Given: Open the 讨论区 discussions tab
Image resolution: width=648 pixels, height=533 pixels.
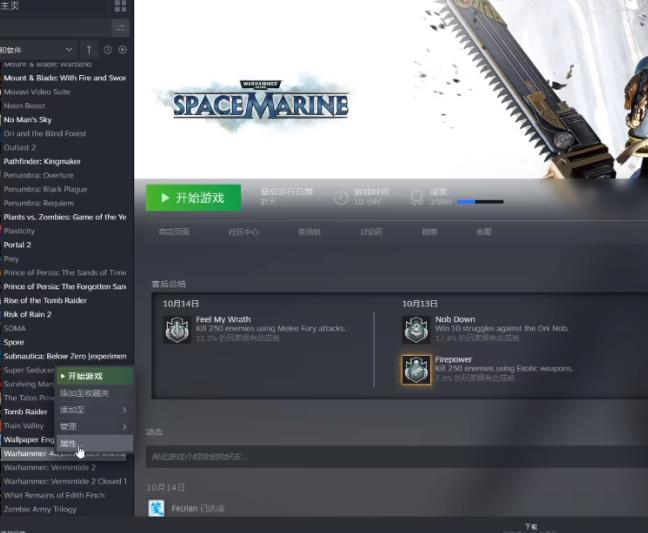Looking at the screenshot, I should tap(371, 232).
